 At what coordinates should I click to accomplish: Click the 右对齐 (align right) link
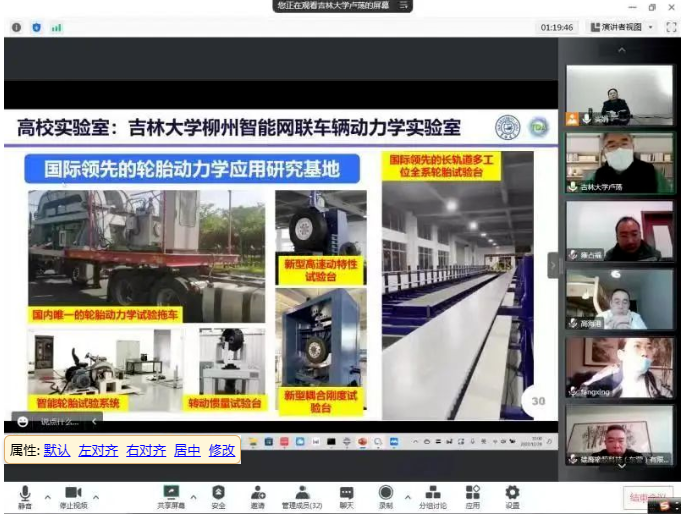[146, 450]
